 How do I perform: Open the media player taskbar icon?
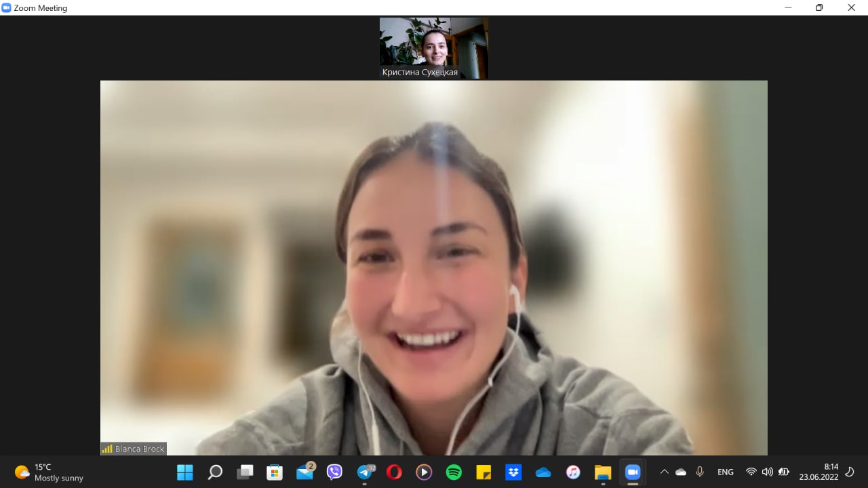[x=424, y=472]
